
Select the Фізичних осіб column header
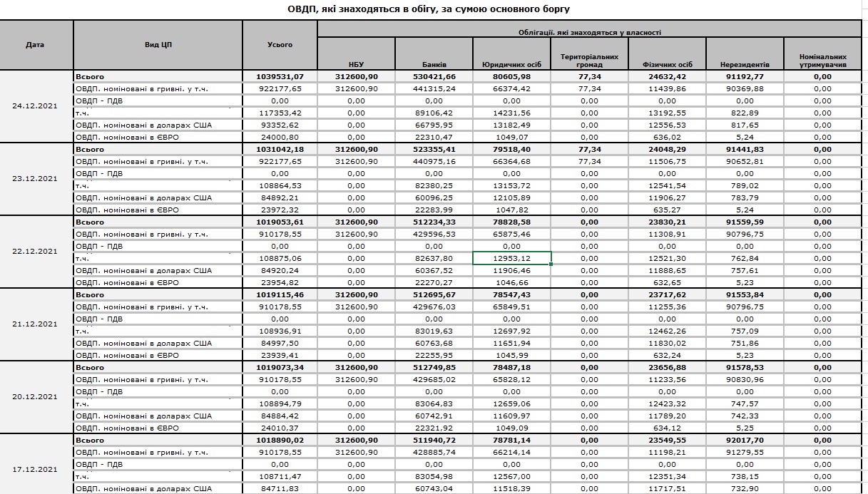667,64
